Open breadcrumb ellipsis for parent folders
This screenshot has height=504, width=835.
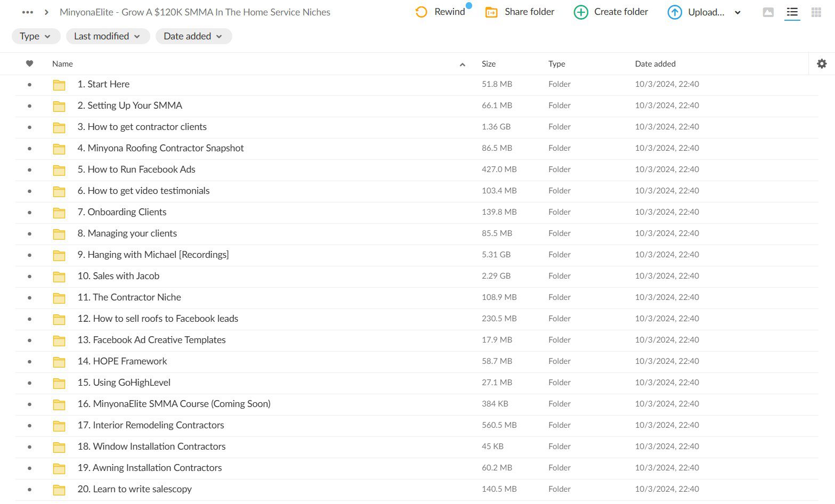pyautogui.click(x=27, y=12)
